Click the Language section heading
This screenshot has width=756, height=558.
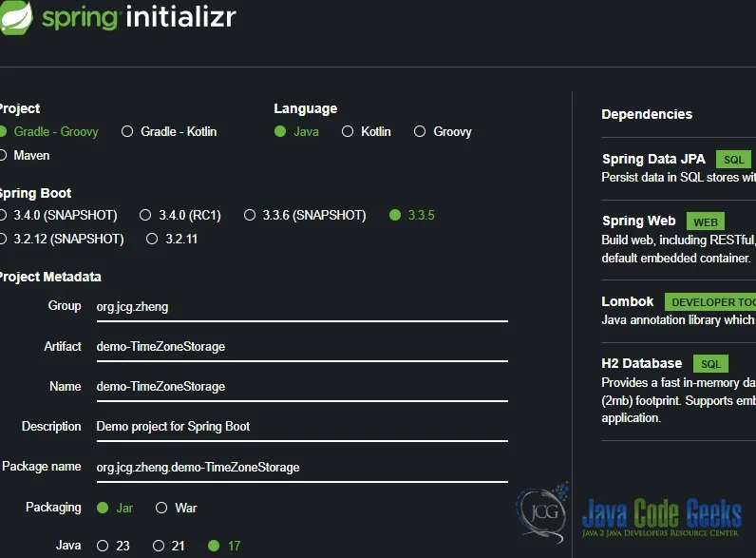(306, 108)
